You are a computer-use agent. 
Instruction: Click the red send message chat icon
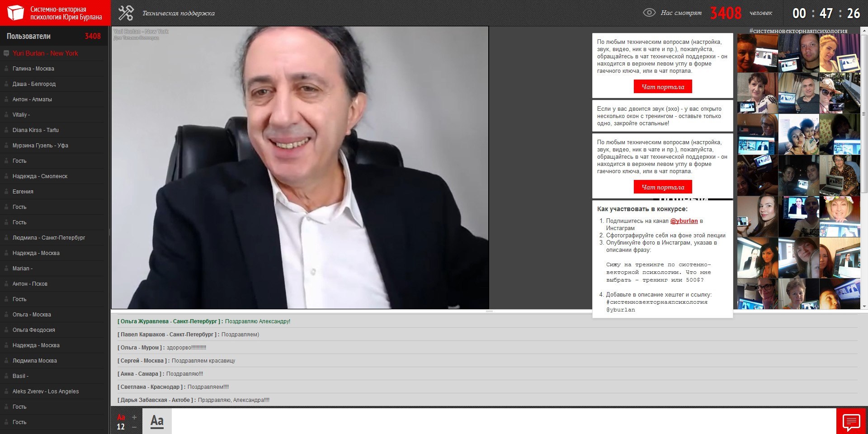click(x=851, y=422)
